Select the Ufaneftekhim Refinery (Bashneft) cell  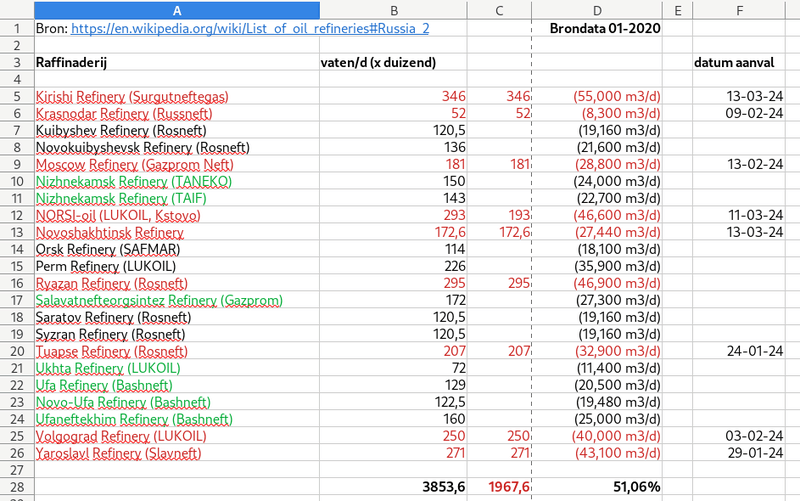pos(177,419)
